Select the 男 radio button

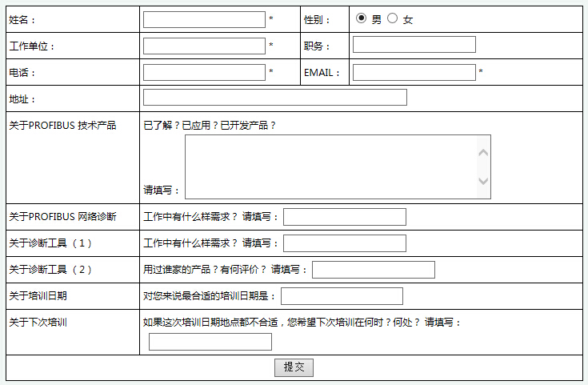coord(362,18)
